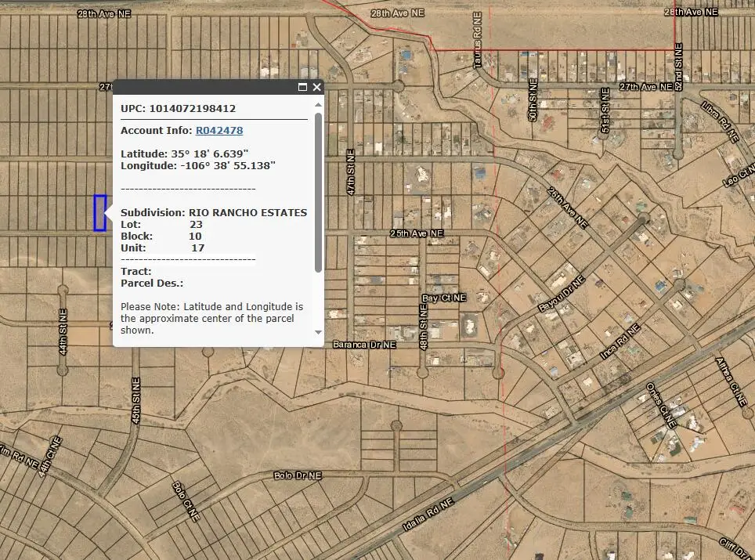This screenshot has height=560, width=755.
Task: Open account record R042478
Action: [x=219, y=130]
